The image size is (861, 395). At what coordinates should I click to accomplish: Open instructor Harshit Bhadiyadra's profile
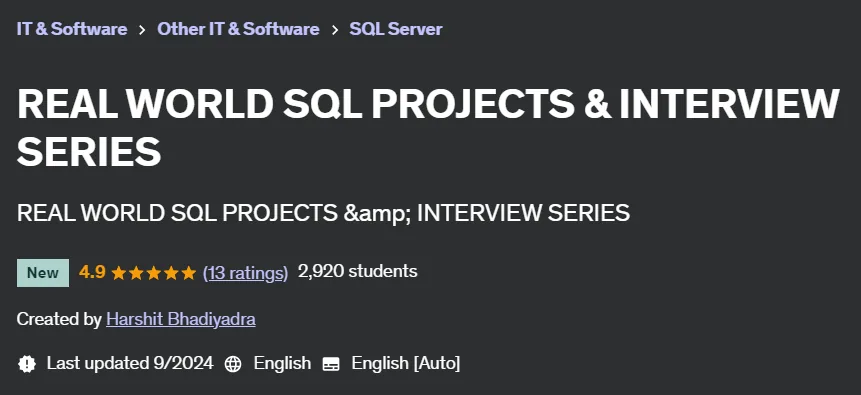181,319
